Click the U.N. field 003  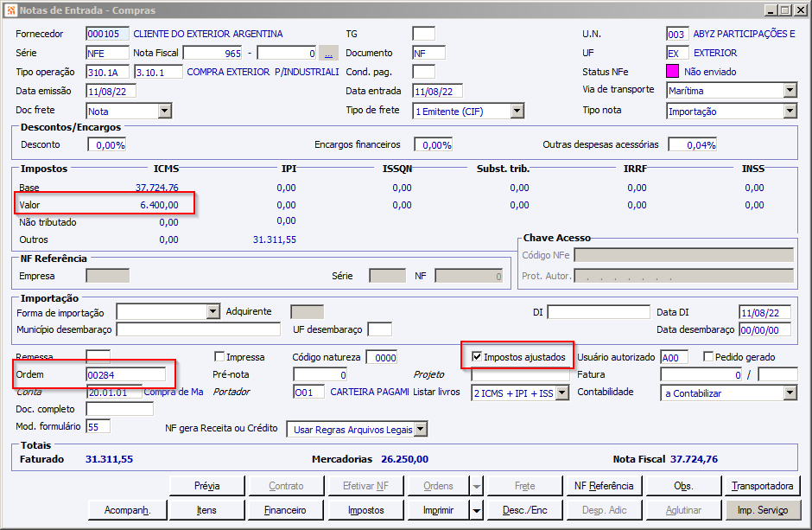point(677,34)
